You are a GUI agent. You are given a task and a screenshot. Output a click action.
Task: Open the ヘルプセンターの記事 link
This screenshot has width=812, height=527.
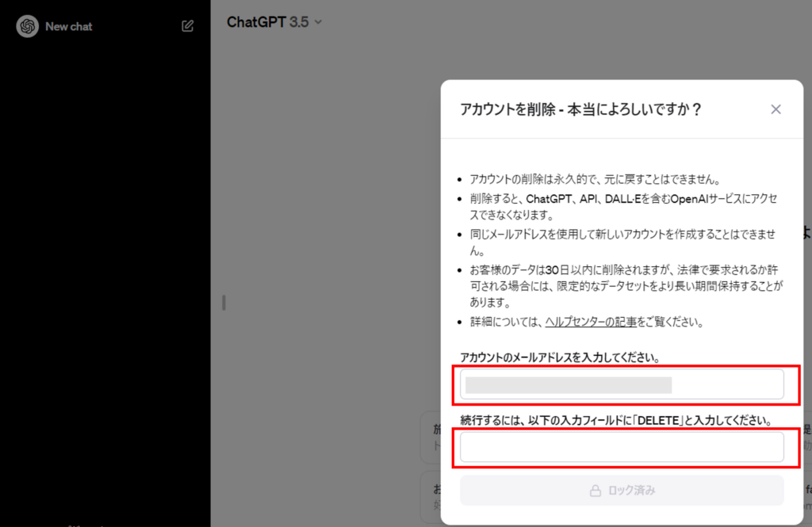(x=591, y=322)
